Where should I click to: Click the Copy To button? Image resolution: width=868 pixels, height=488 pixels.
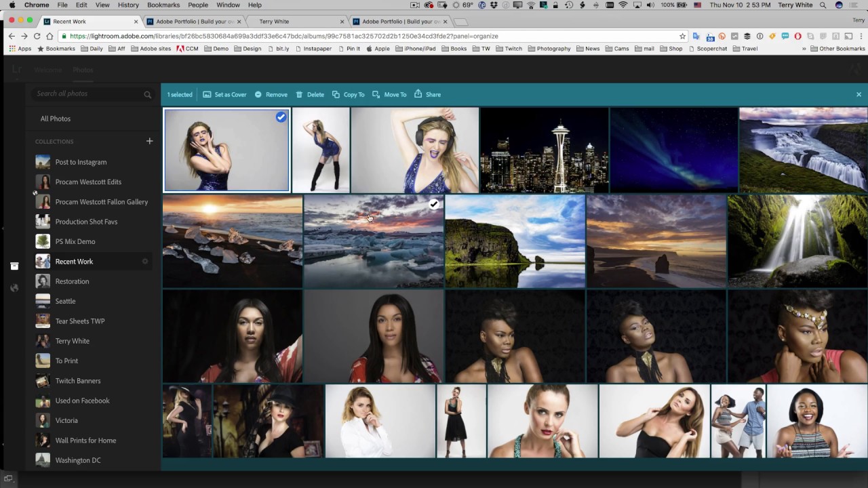[x=348, y=94]
